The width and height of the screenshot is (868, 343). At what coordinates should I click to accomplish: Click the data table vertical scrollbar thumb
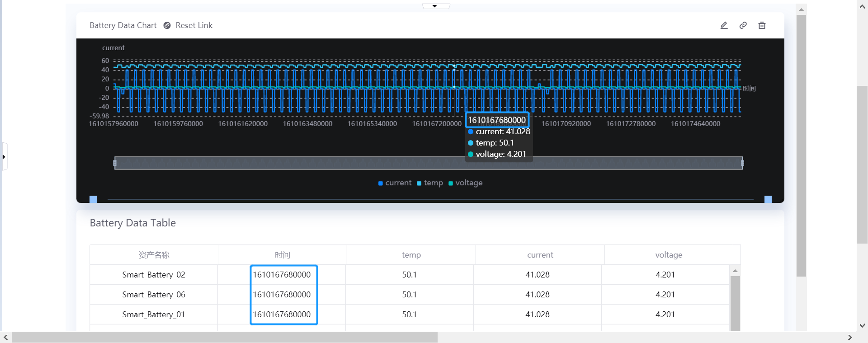[736, 303]
